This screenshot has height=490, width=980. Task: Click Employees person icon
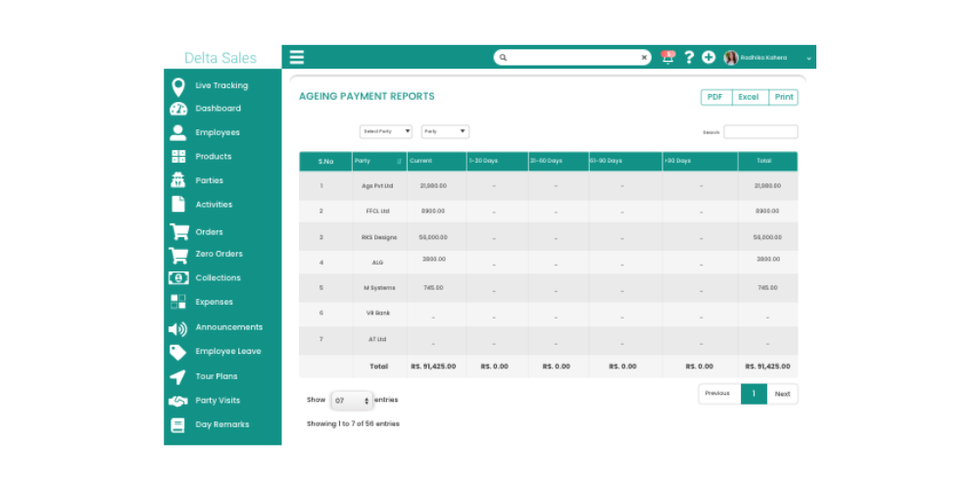[x=178, y=132]
